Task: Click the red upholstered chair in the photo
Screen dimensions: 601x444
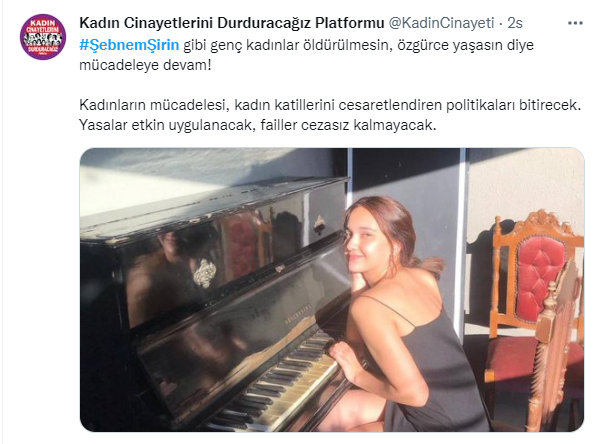Action: [x=535, y=318]
